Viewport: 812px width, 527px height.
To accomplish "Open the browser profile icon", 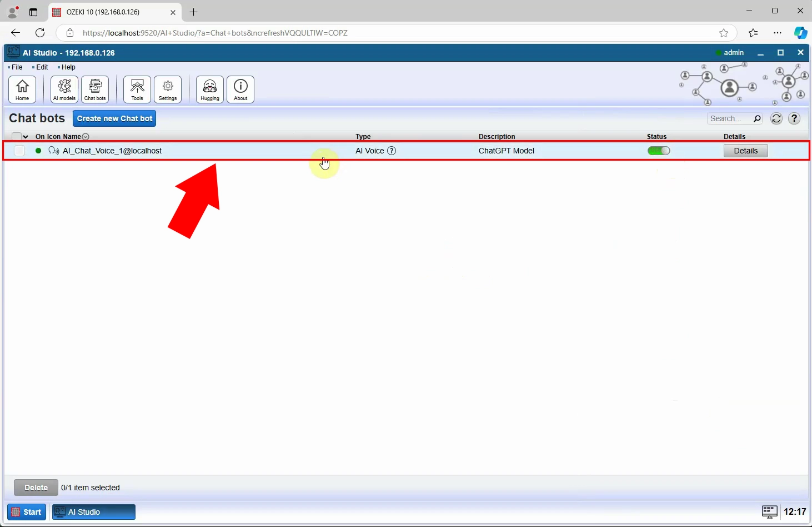I will coord(12,12).
